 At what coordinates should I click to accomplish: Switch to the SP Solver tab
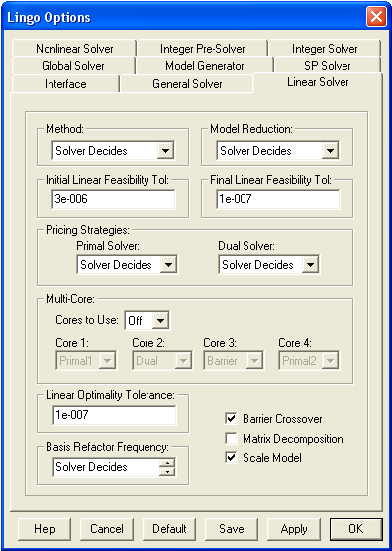click(328, 66)
